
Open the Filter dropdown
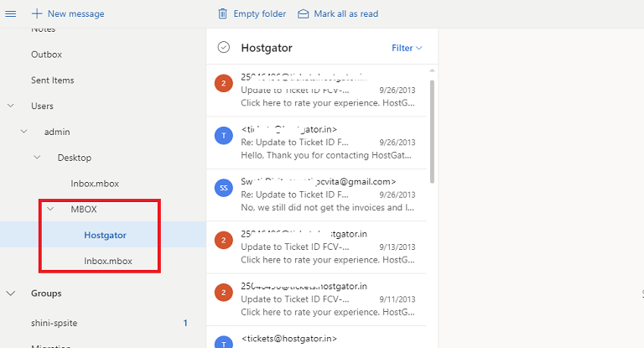[407, 48]
